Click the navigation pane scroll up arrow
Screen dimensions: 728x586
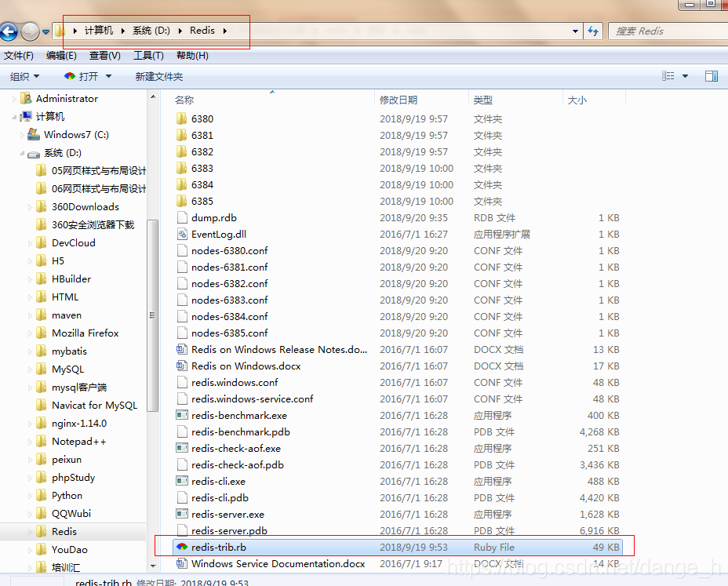(x=153, y=96)
